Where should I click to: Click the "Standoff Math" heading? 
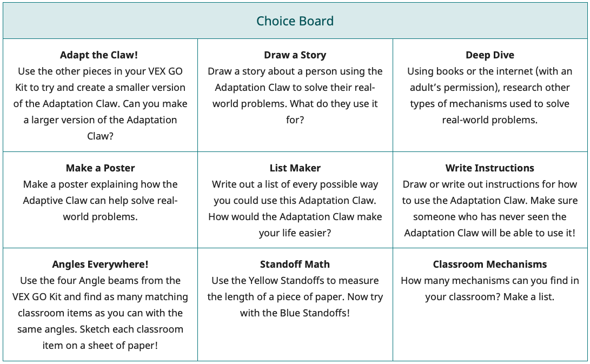pyautogui.click(x=295, y=264)
